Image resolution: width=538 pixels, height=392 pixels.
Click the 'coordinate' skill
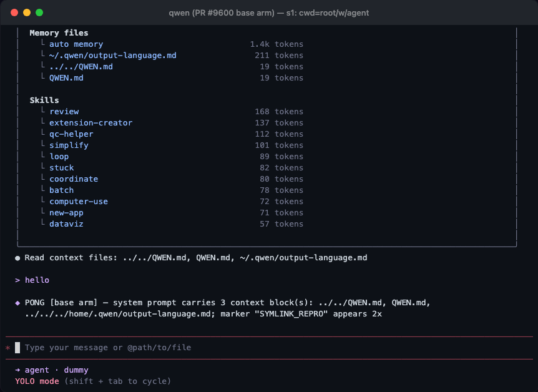74,179
